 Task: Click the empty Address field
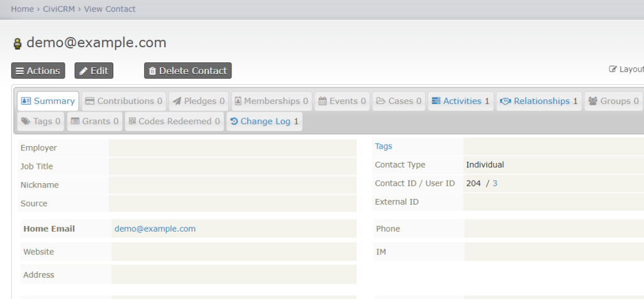pyautogui.click(x=234, y=274)
